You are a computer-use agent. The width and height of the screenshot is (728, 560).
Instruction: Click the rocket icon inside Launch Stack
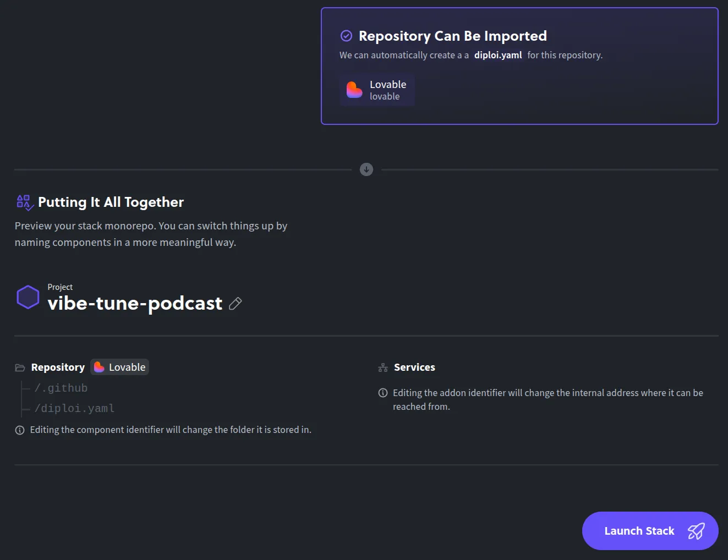tap(696, 531)
